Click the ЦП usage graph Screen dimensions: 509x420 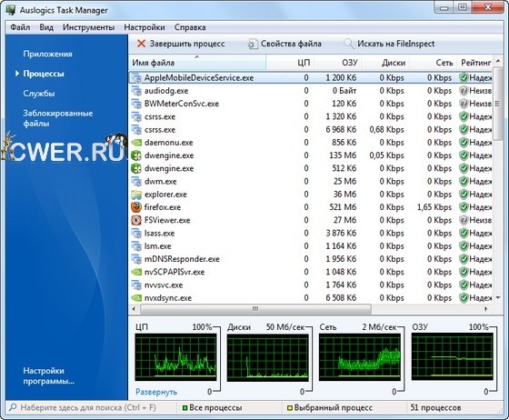coord(175,357)
